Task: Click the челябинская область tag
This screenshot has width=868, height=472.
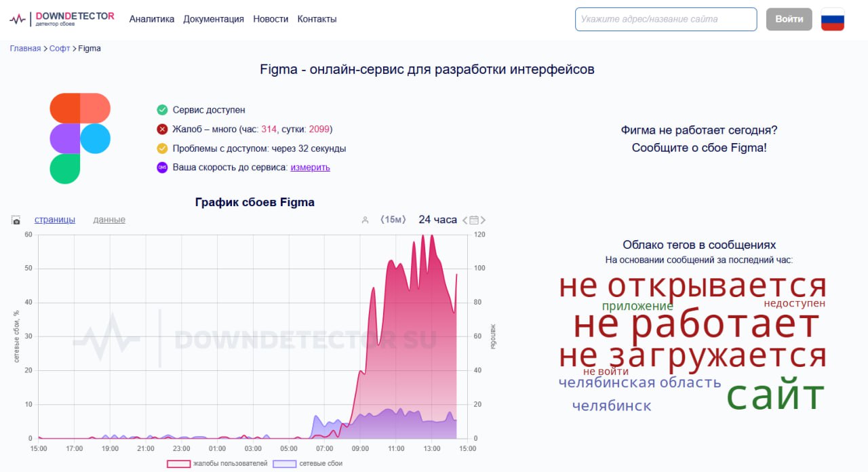Action: point(639,382)
